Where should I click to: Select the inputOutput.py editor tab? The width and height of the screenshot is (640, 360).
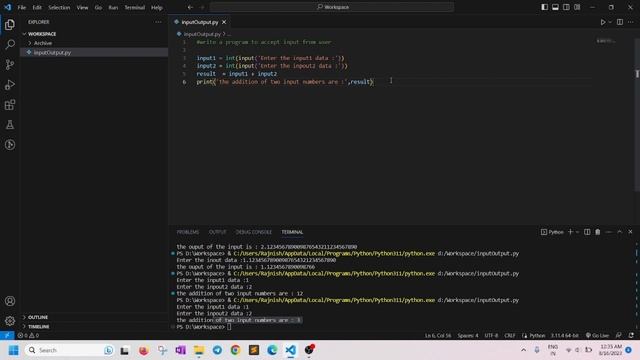(200, 22)
